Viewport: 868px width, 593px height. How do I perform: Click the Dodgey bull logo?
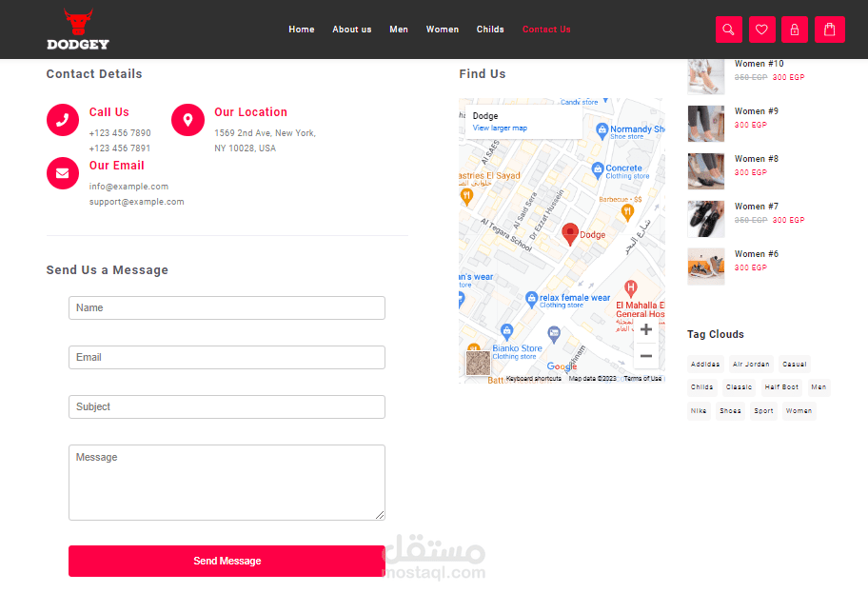(78, 30)
